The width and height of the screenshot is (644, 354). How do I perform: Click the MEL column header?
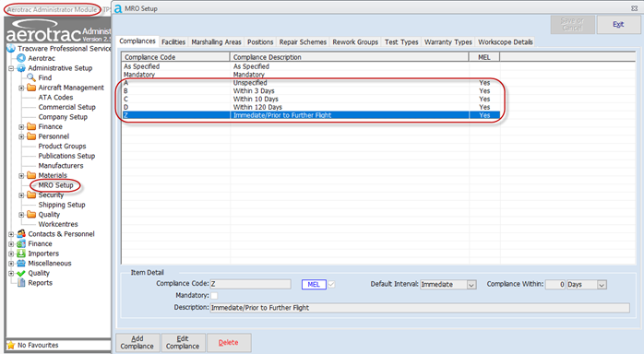[x=484, y=57]
